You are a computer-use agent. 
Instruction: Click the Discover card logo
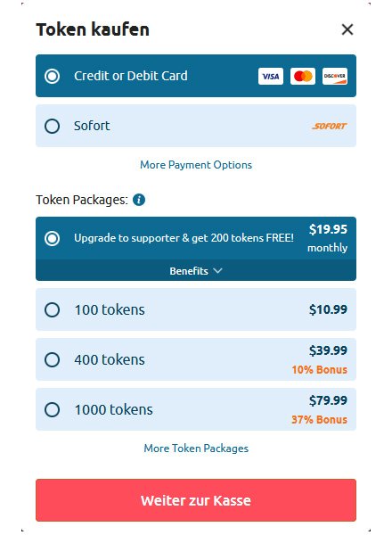pyautogui.click(x=335, y=76)
